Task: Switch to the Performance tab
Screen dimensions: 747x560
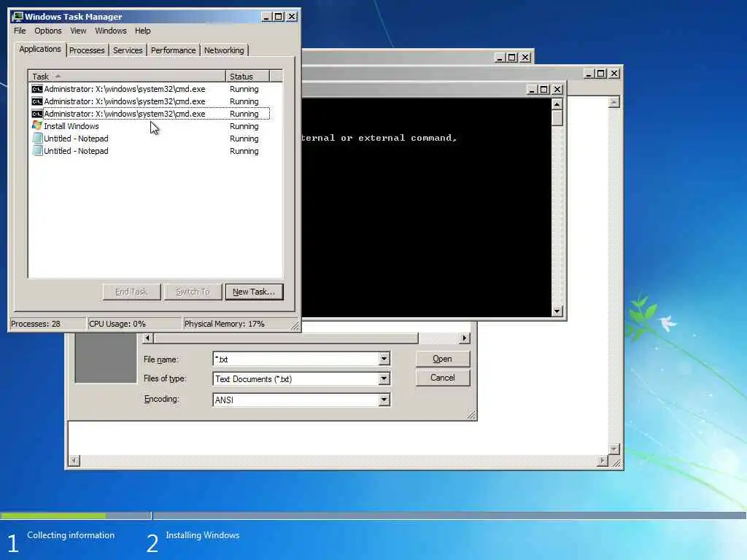Action: point(174,50)
